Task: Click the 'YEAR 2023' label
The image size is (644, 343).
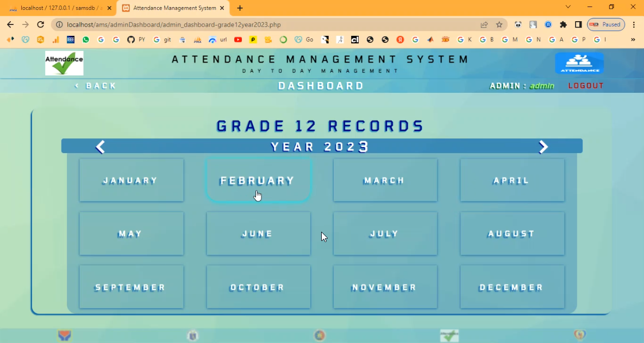Action: coord(320,147)
